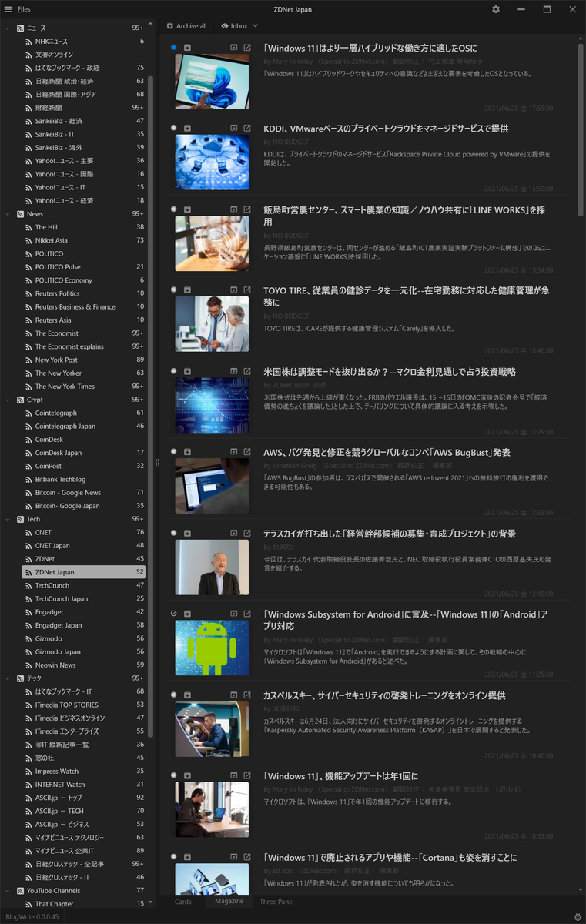Select The New York Times feed
The width and height of the screenshot is (586, 924).
(83, 387)
